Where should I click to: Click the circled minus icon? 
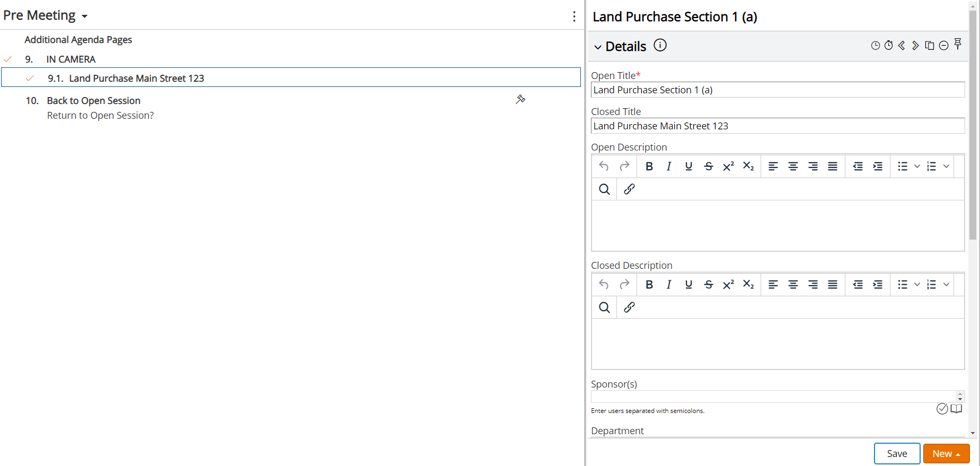[944, 46]
